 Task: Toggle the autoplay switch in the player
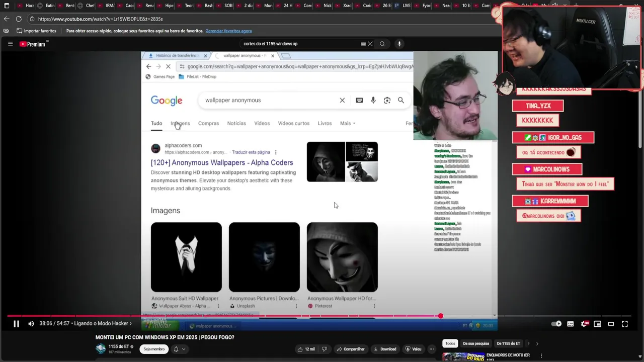[556, 324]
